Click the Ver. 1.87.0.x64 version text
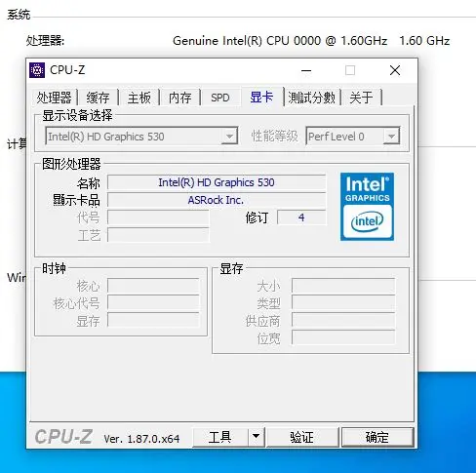The height and width of the screenshot is (473, 476). click(x=141, y=439)
